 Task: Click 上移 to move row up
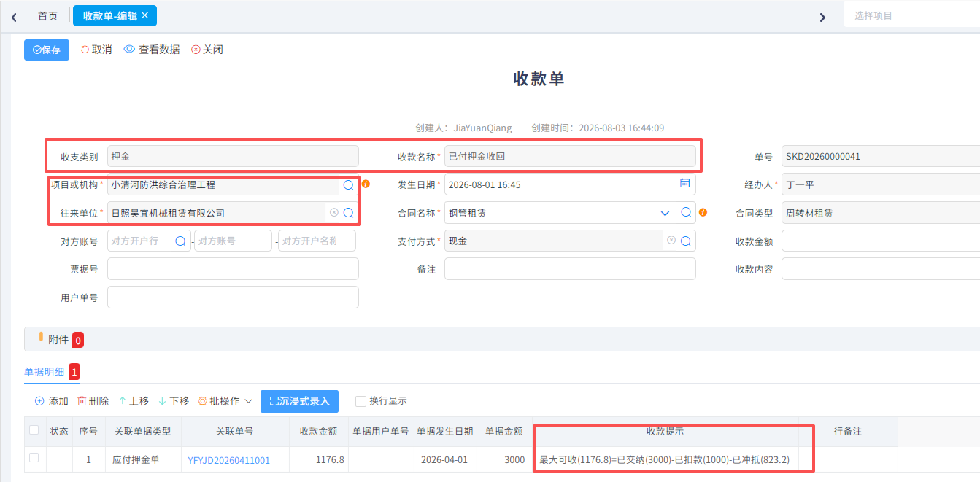click(134, 401)
